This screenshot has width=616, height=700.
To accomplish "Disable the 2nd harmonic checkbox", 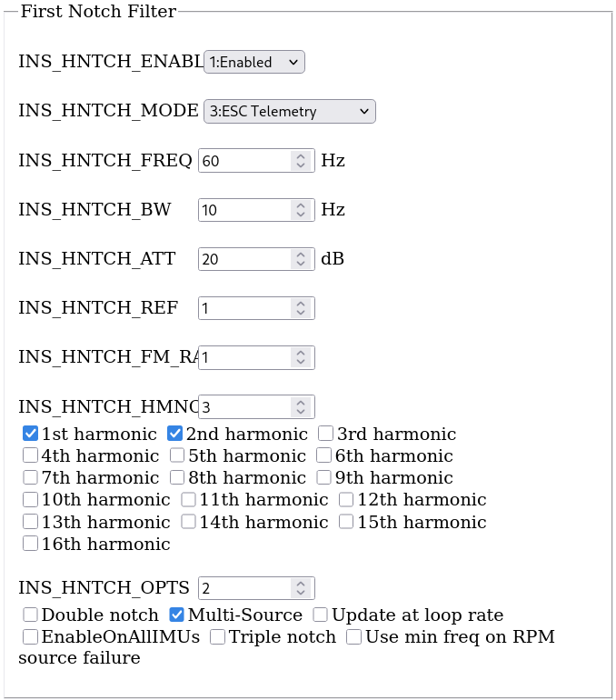I will [176, 434].
